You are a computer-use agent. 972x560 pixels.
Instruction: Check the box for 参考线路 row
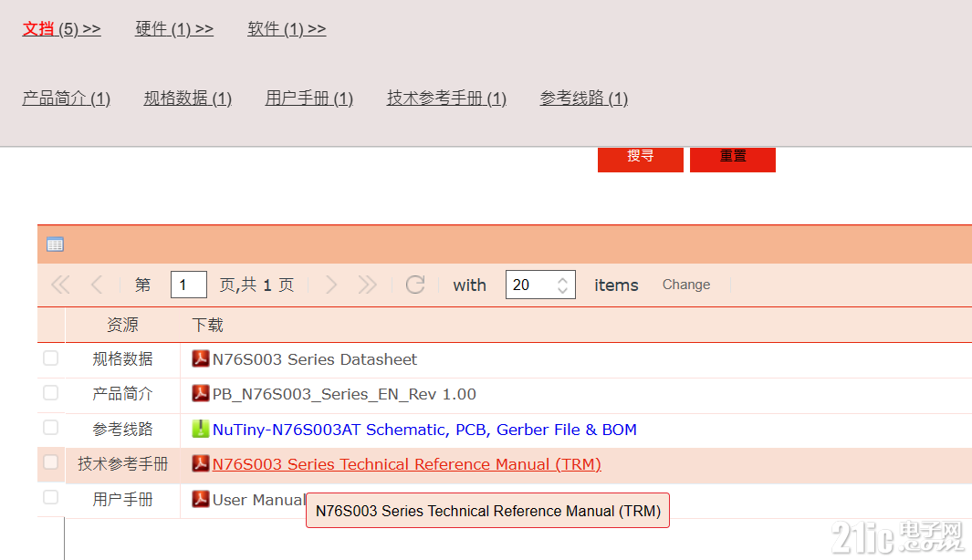[x=51, y=428]
